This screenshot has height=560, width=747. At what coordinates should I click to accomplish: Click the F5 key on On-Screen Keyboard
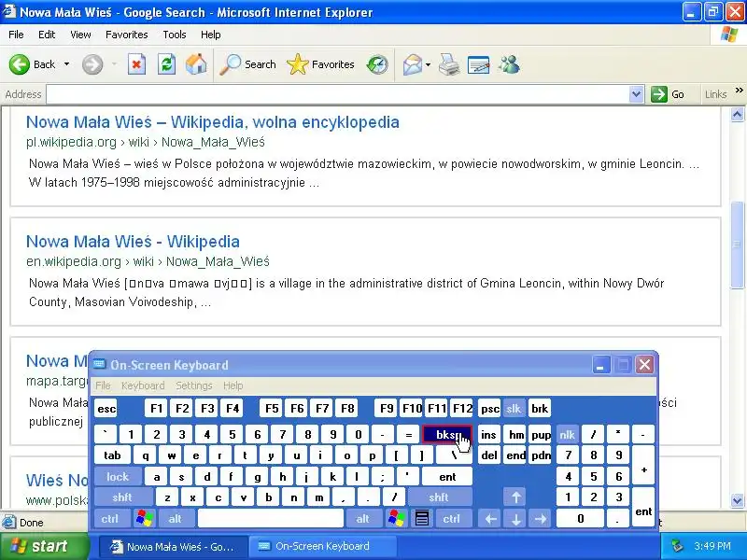272,409
